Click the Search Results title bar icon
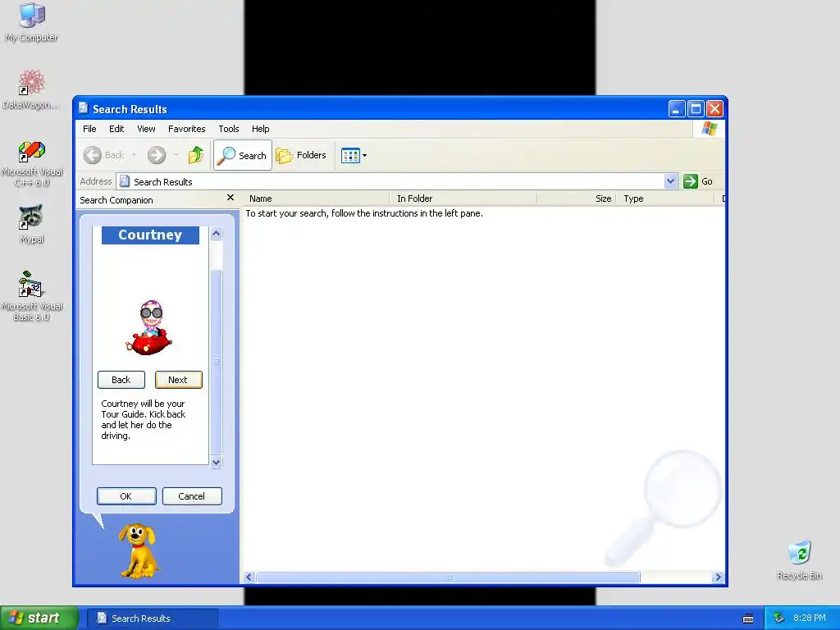Viewport: 840px width, 630px height. tap(83, 108)
